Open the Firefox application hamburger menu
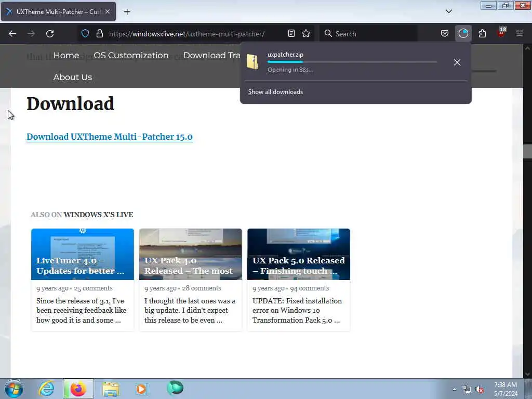The height and width of the screenshot is (399, 532). 520,33
